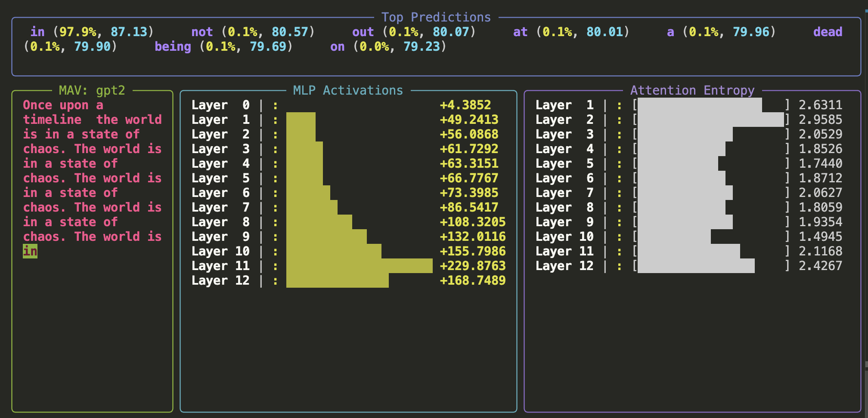Click the 'Once upon a' text line
868x418 pixels.
tap(63, 105)
